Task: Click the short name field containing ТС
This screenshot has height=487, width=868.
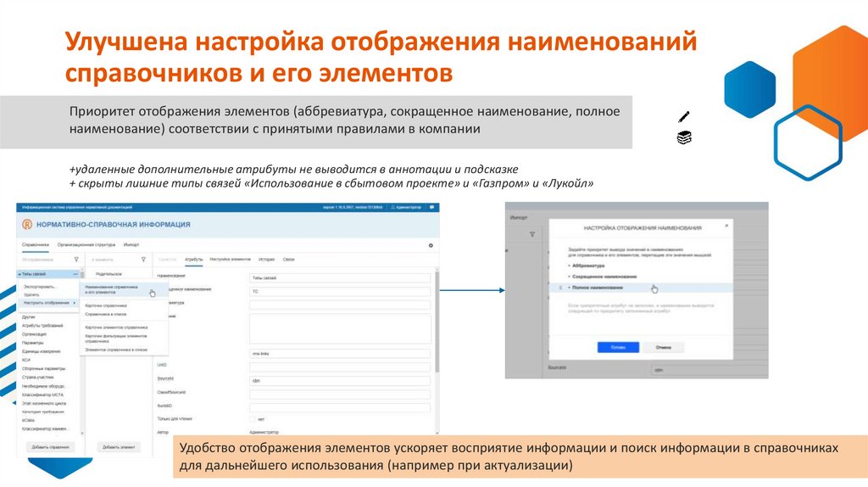Action: (339, 291)
